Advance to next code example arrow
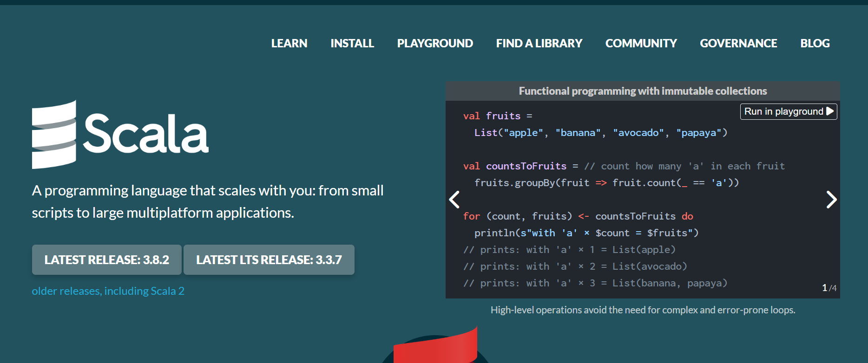The width and height of the screenshot is (868, 363). coord(831,200)
